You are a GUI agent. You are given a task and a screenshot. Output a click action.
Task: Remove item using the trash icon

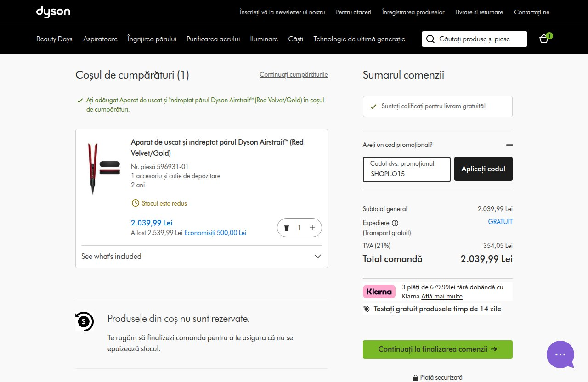pos(287,228)
